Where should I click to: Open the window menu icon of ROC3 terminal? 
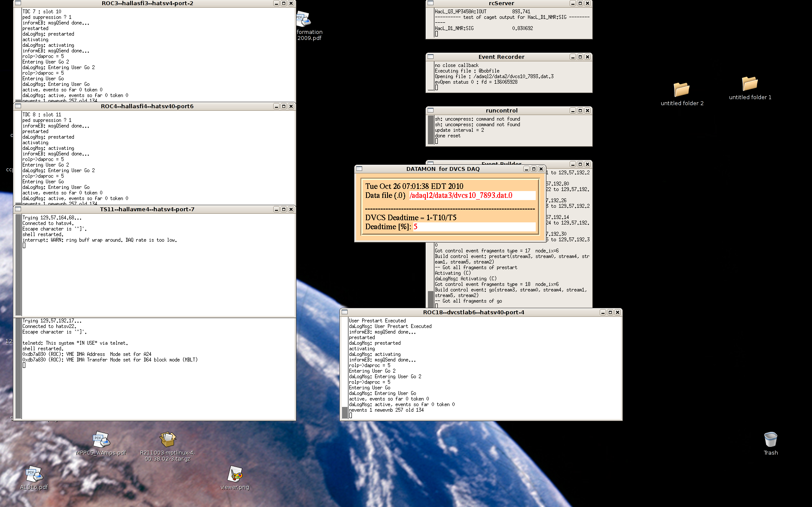click(18, 3)
